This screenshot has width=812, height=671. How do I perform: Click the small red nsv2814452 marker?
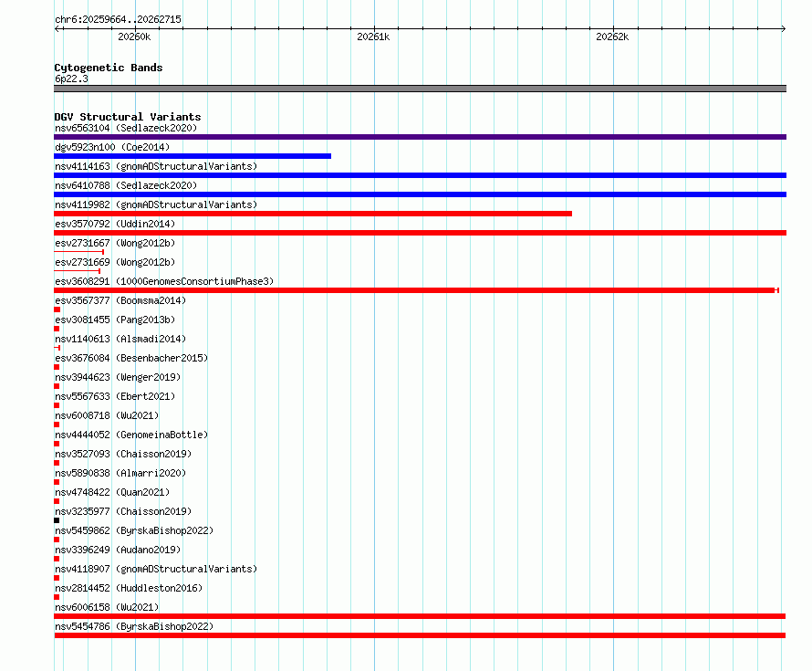click(57, 597)
